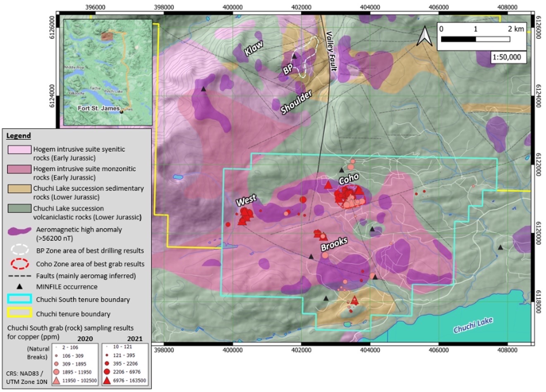Click the Brooks zone label
546x392 pixels.
click(334, 244)
